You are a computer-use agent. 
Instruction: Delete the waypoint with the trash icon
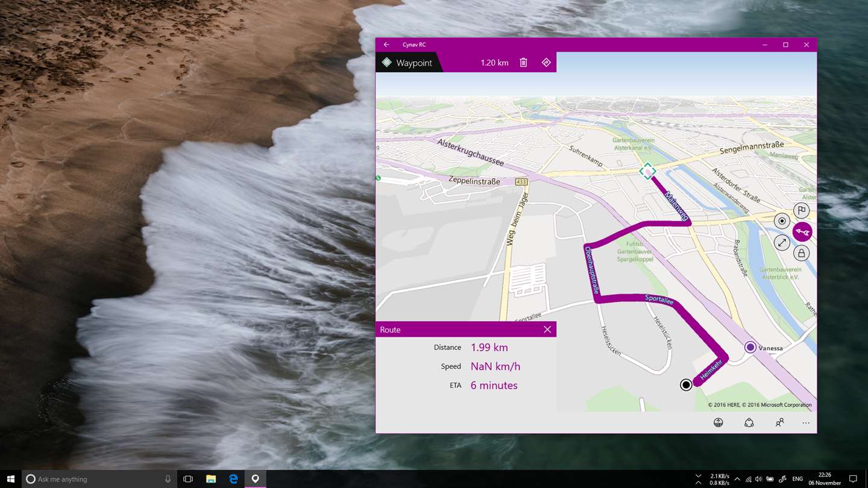523,63
